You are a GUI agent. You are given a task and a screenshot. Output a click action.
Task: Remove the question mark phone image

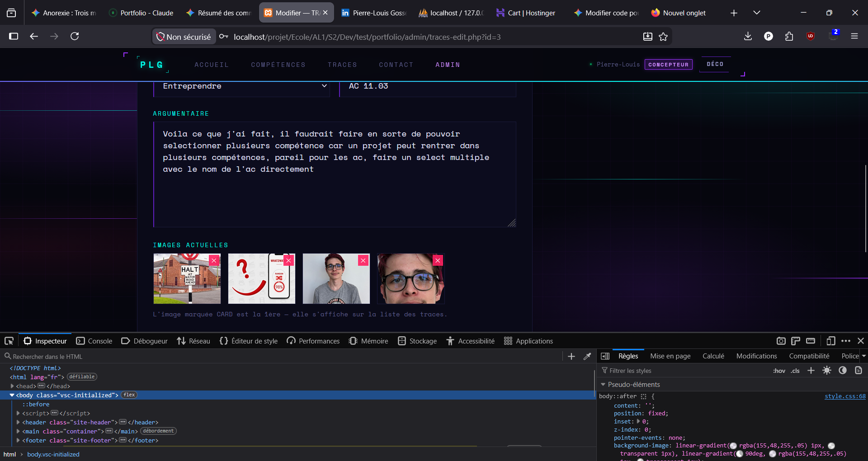289,260
